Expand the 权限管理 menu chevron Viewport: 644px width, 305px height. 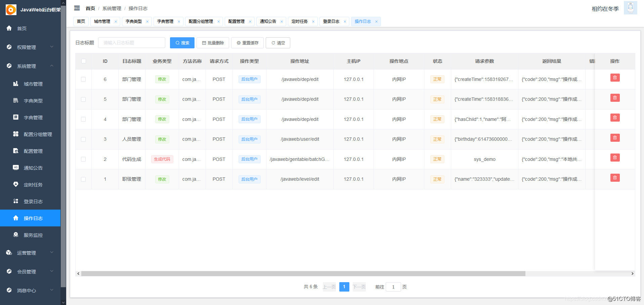[52, 47]
